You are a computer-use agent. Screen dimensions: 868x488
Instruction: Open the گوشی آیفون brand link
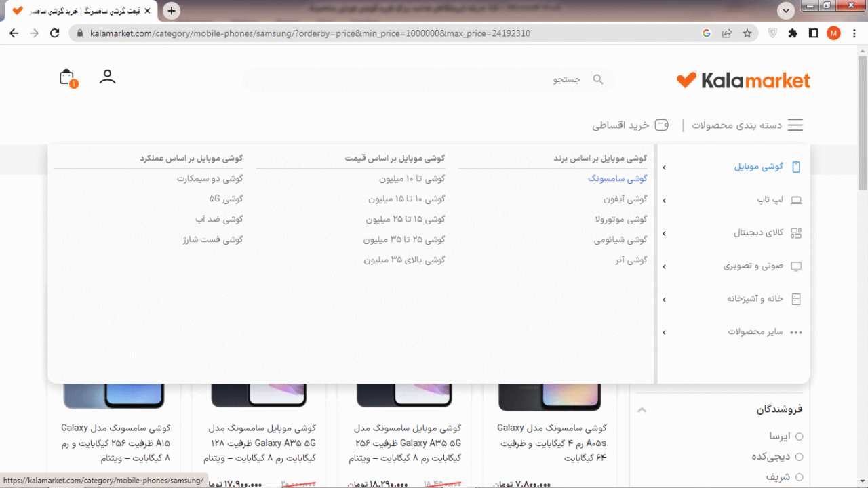625,199
